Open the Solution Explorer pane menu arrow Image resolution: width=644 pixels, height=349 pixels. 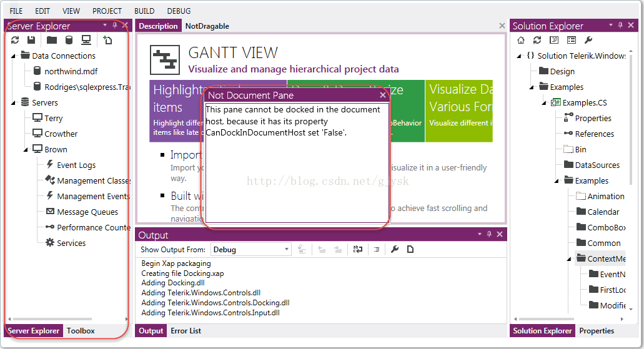(x=611, y=26)
